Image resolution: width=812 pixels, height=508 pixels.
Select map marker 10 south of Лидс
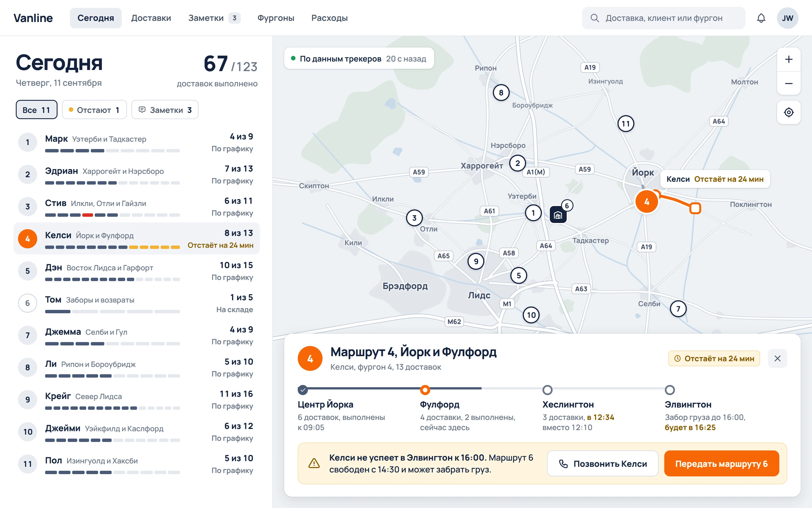[x=531, y=315]
